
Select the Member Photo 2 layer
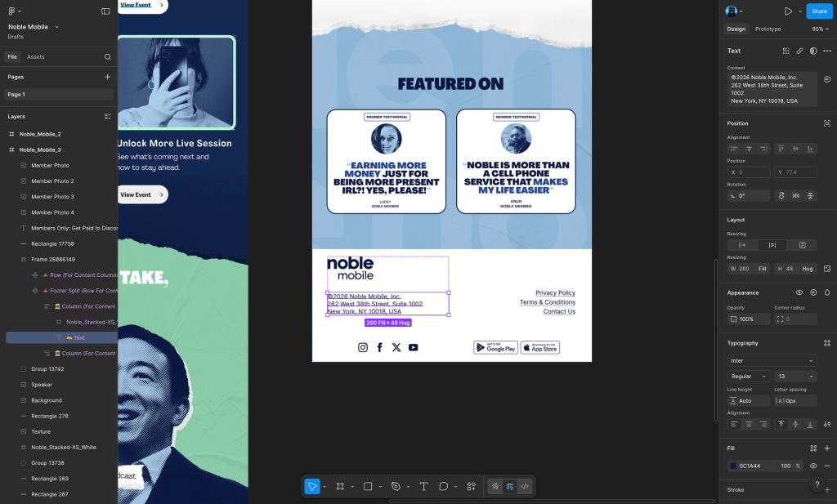tap(52, 181)
